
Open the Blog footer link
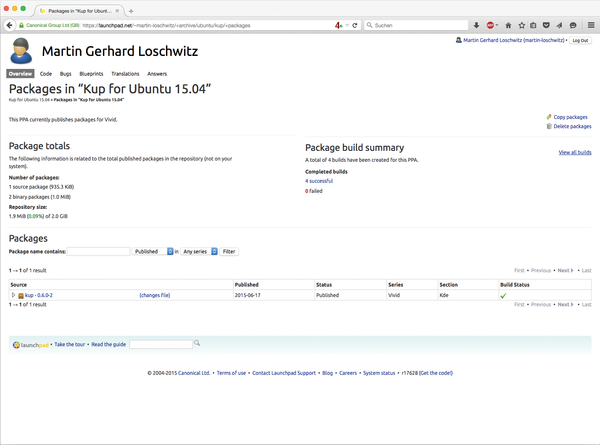328,373
